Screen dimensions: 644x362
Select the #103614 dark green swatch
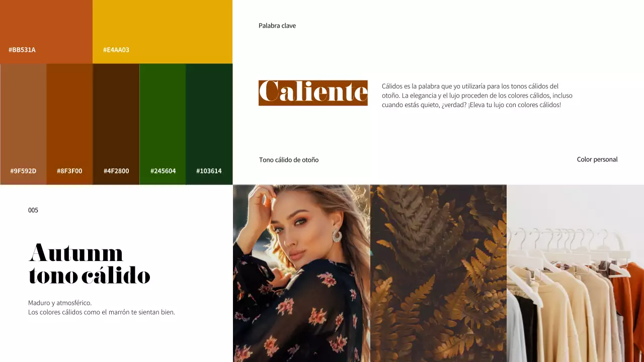click(209, 124)
